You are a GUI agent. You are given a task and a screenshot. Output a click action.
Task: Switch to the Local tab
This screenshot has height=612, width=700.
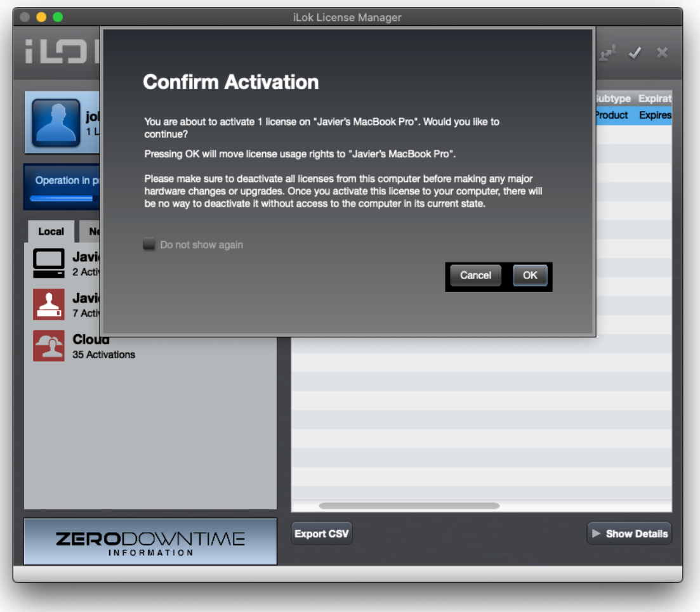[x=51, y=231]
